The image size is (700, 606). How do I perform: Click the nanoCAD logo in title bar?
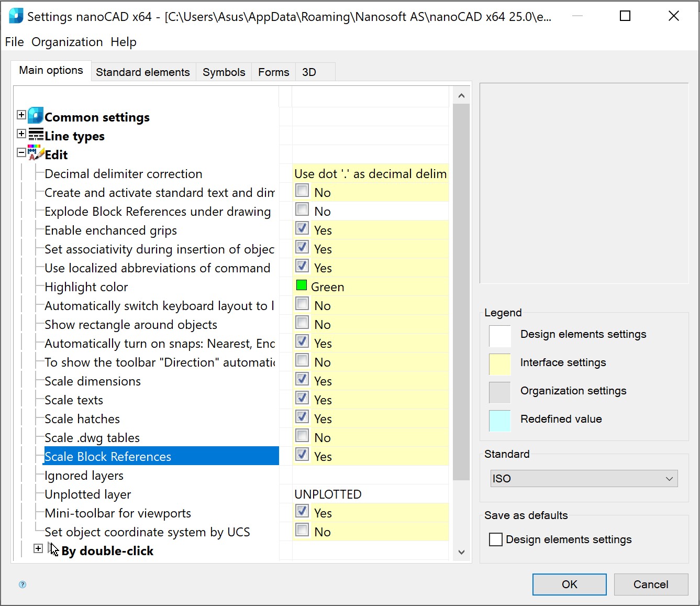click(16, 16)
